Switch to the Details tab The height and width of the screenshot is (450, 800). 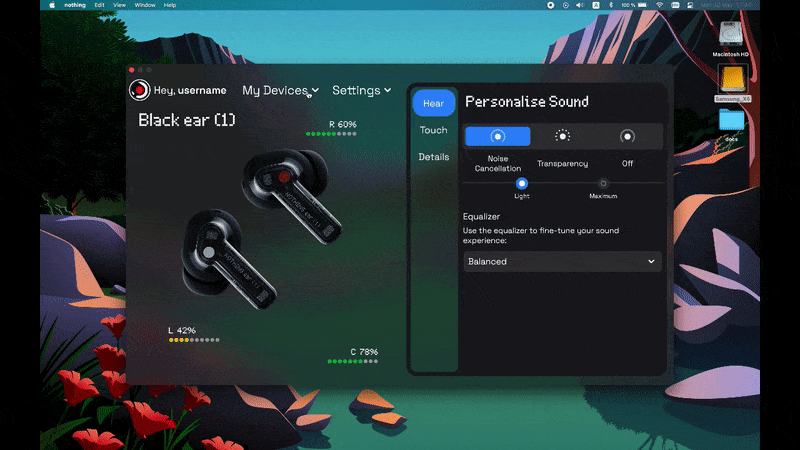pos(434,157)
